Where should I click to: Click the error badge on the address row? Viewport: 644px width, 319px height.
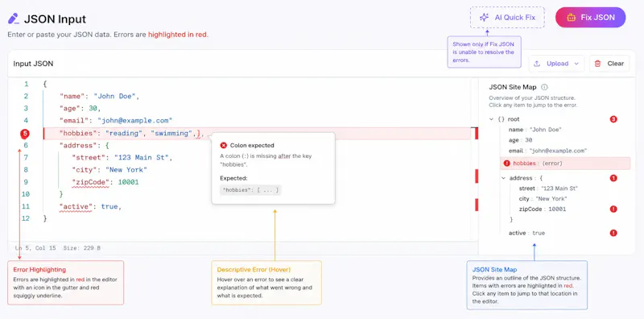(613, 178)
